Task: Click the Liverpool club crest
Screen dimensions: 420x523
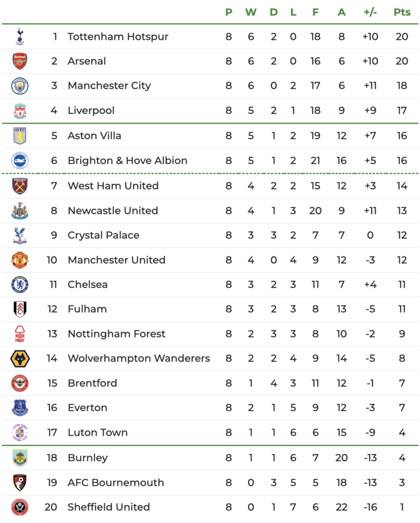Action: [20, 111]
